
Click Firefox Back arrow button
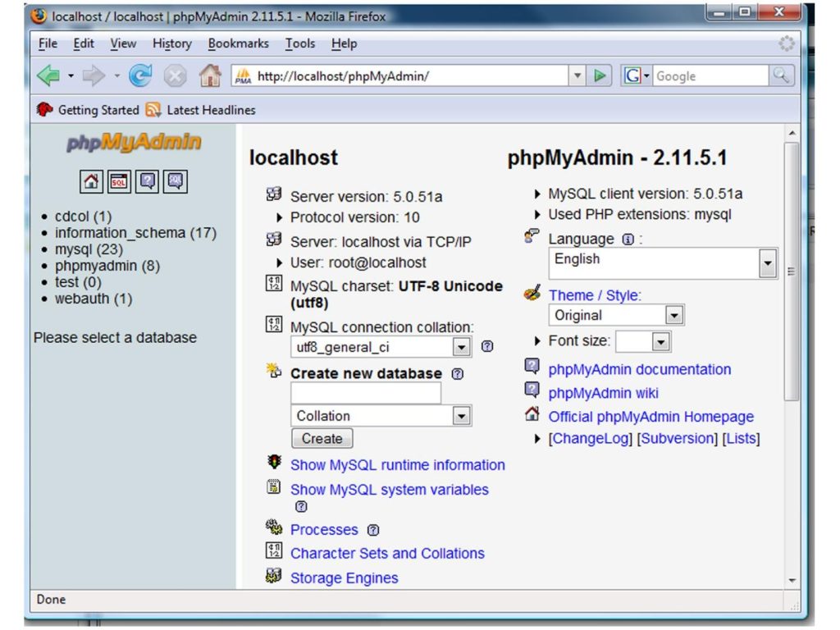[x=49, y=76]
